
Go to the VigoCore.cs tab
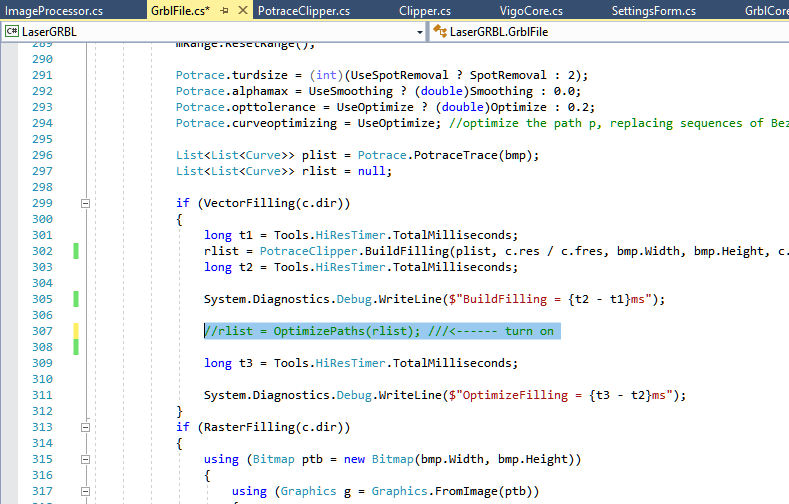pos(531,11)
